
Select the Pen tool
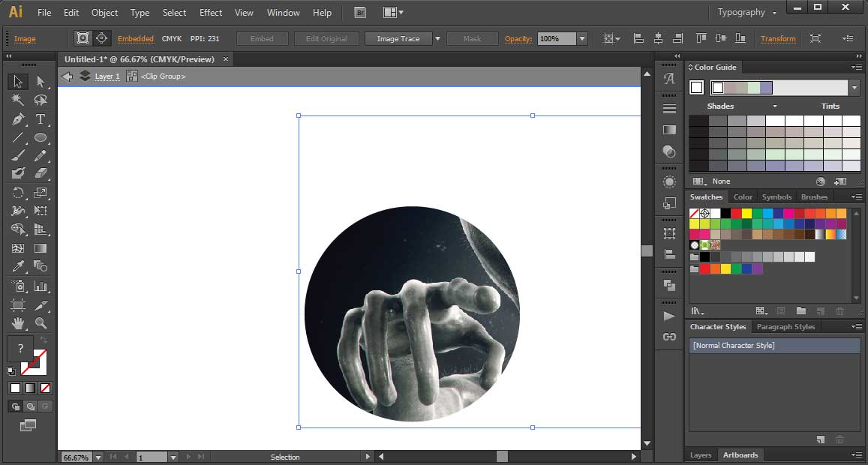[x=17, y=118]
